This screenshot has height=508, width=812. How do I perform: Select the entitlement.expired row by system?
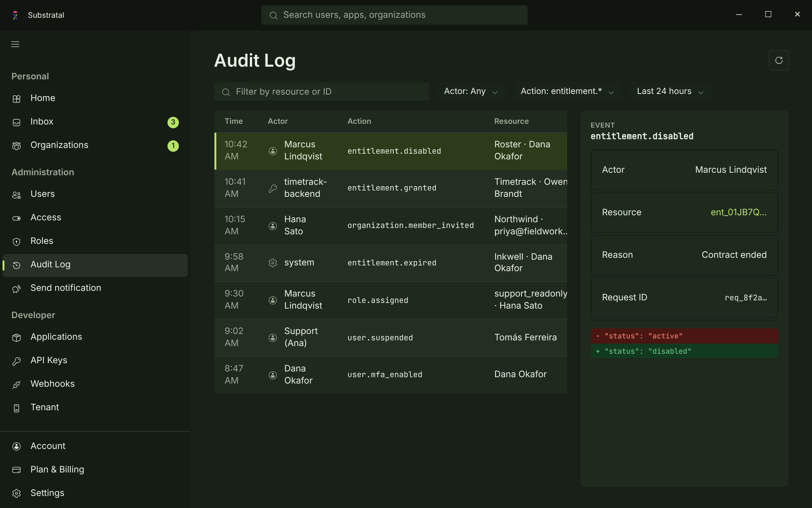(390, 263)
